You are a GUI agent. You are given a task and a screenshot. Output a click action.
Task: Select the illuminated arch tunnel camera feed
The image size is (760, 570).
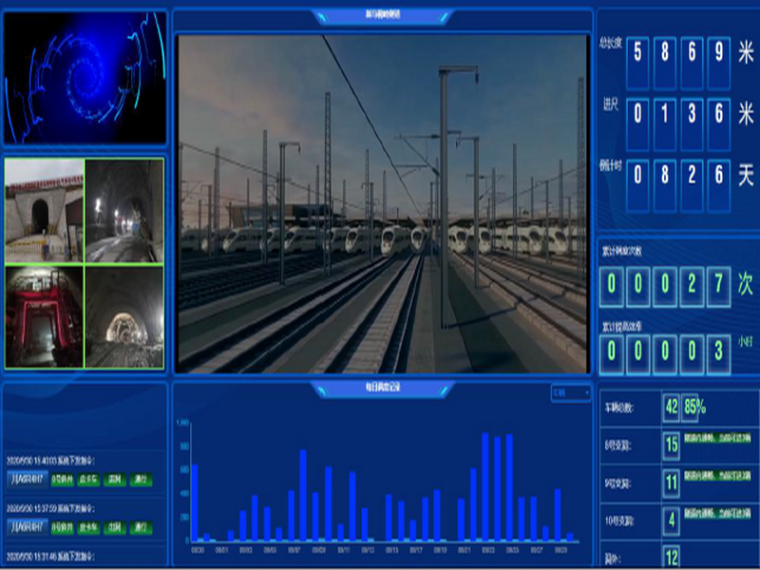coord(125,317)
